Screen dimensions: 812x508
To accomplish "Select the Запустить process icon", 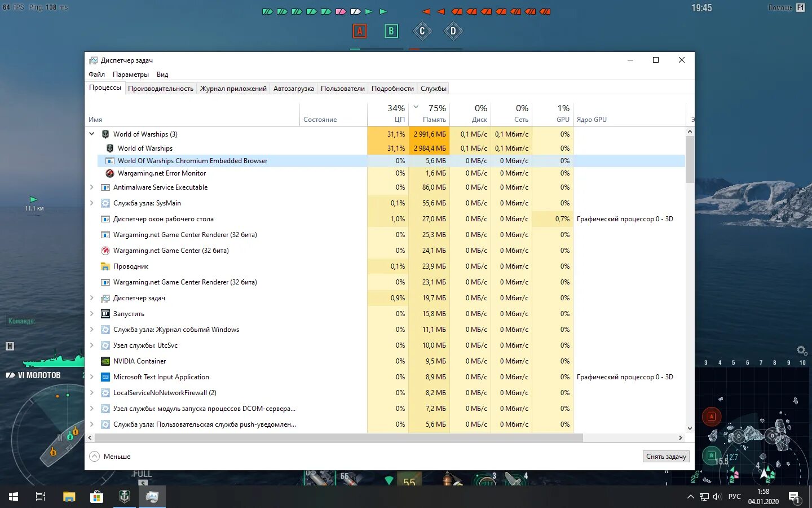I will click(x=105, y=314).
